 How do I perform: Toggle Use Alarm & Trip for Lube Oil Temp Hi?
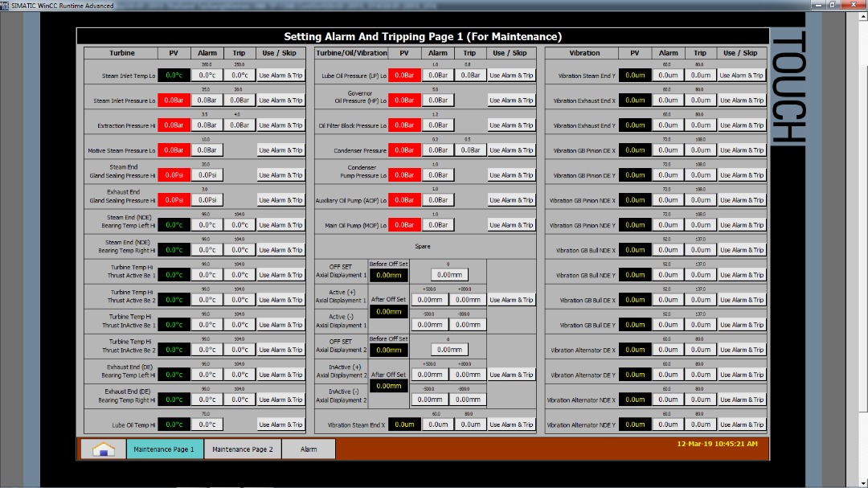pos(280,424)
